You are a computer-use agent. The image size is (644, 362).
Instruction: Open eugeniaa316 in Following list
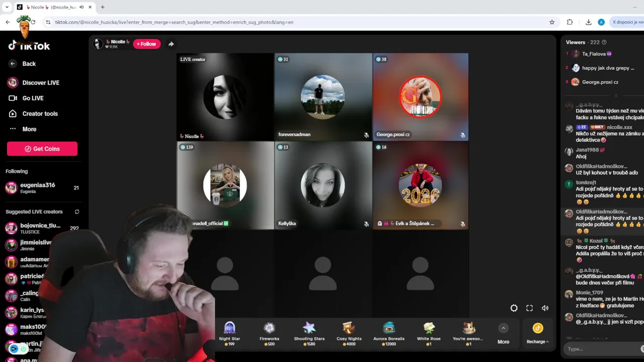pos(42,188)
